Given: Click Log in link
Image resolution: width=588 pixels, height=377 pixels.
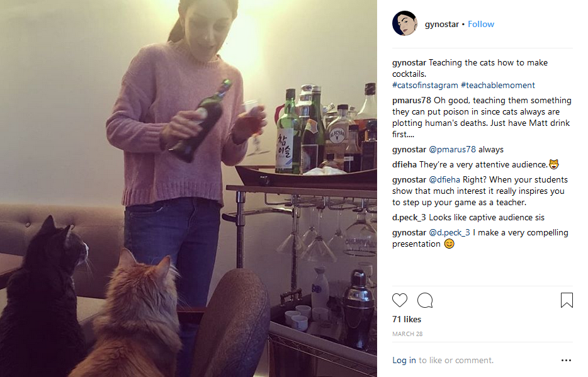Looking at the screenshot, I should coord(404,360).
